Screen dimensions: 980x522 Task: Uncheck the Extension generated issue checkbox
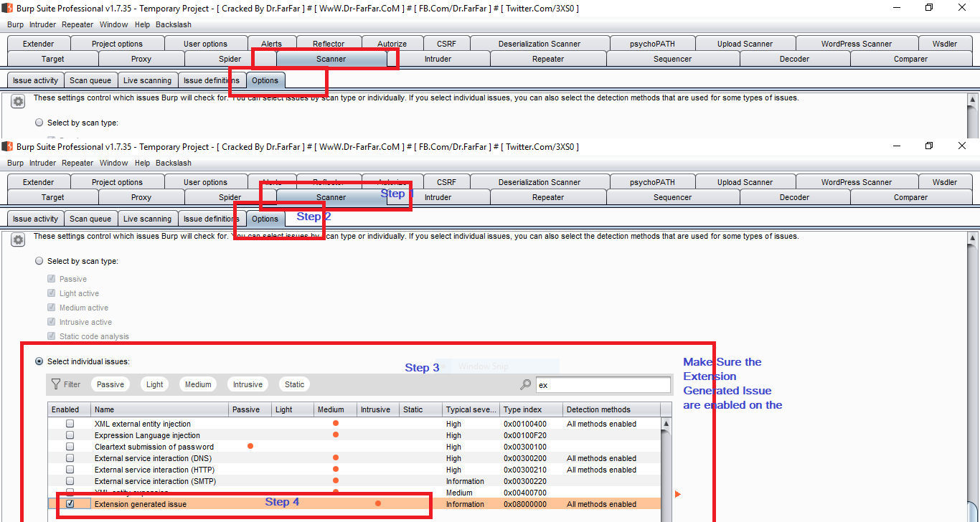70,504
